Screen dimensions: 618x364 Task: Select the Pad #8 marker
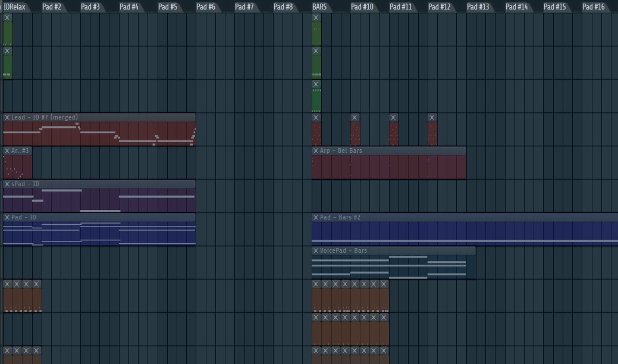click(283, 7)
